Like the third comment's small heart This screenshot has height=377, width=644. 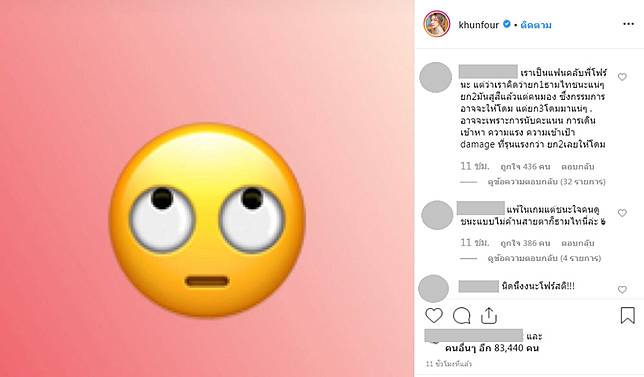click(x=622, y=290)
